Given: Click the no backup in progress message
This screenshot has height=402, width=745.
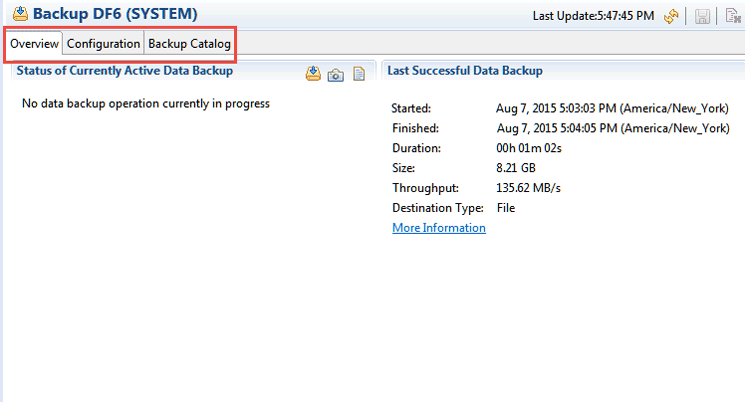Looking at the screenshot, I should click(146, 103).
